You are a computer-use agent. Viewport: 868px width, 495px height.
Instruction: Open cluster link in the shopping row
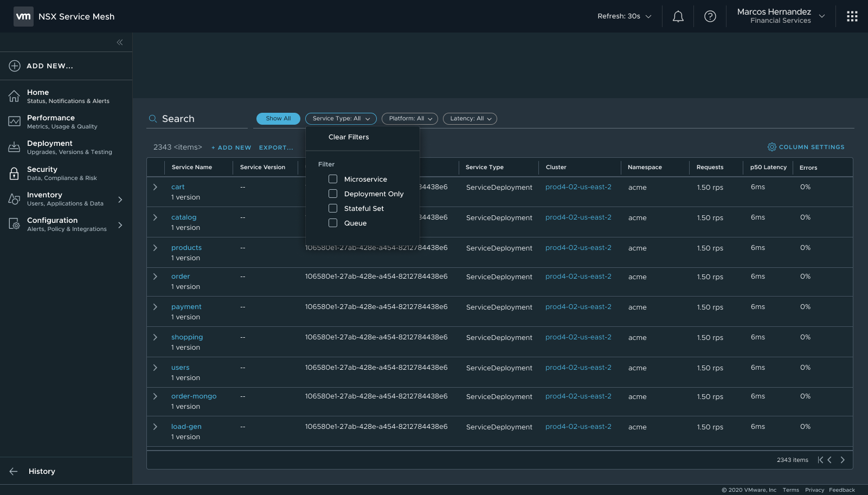578,337
